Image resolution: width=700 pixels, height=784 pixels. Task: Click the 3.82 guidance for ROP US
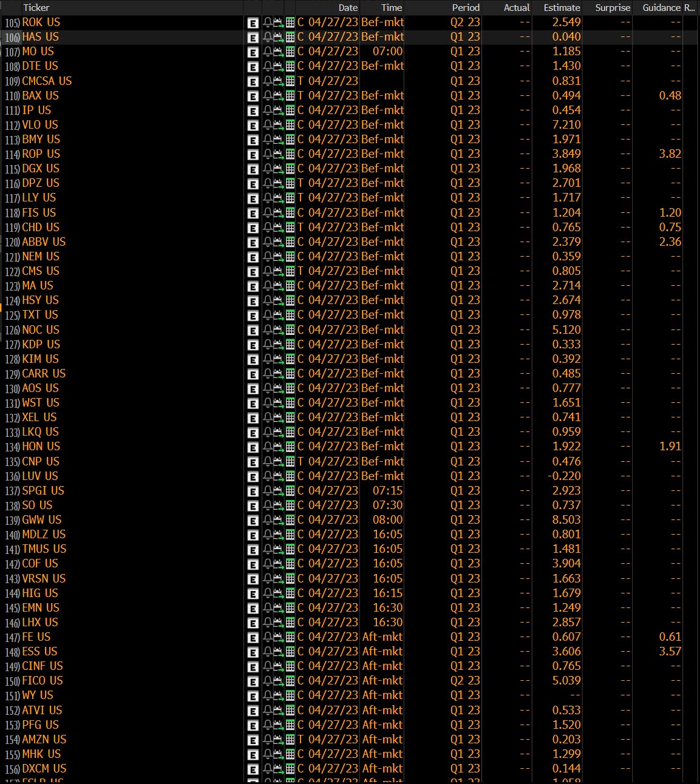[670, 154]
